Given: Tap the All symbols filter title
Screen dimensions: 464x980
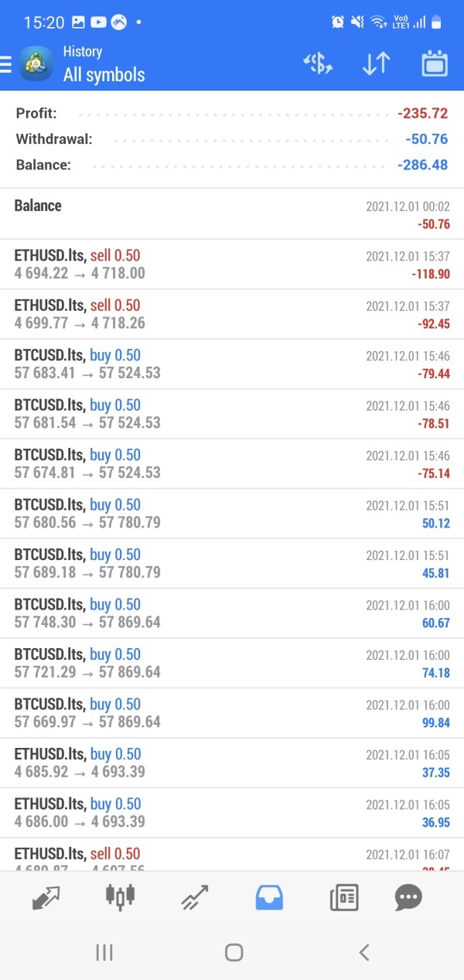Looking at the screenshot, I should click(104, 74).
